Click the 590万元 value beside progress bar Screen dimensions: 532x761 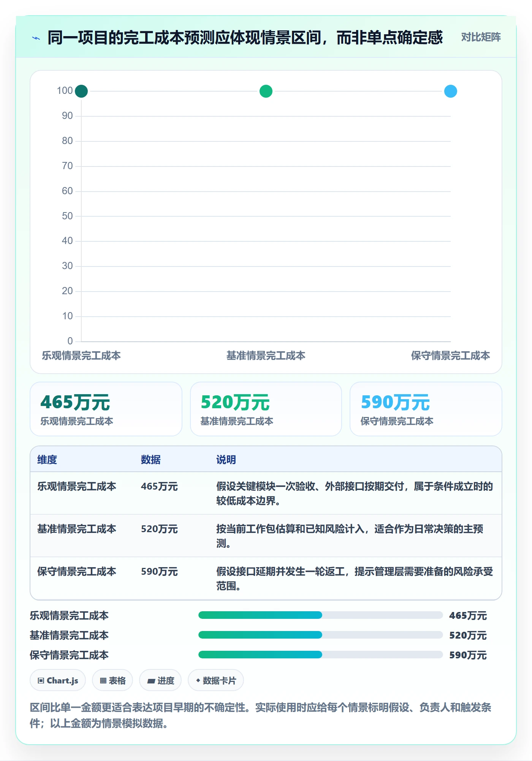pos(468,655)
